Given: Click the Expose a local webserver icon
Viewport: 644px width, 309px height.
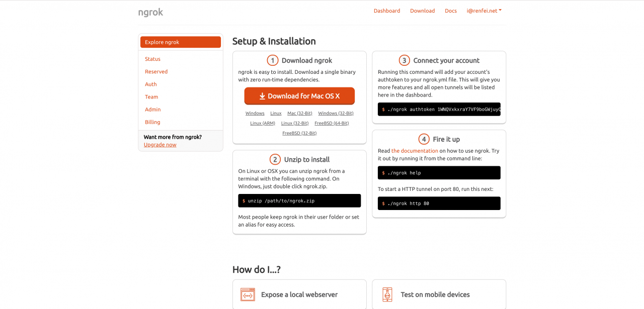Looking at the screenshot, I should [x=248, y=294].
